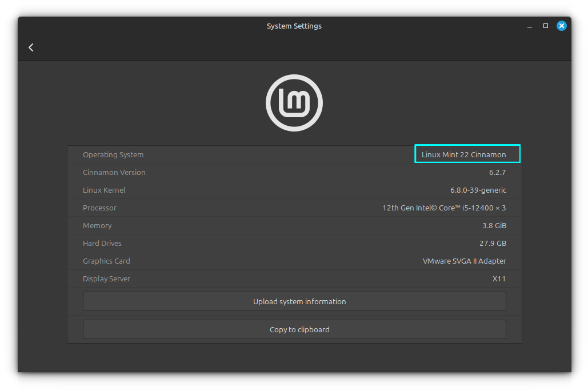The image size is (588, 390).
Task: Click the minimize window control
Action: (x=529, y=26)
